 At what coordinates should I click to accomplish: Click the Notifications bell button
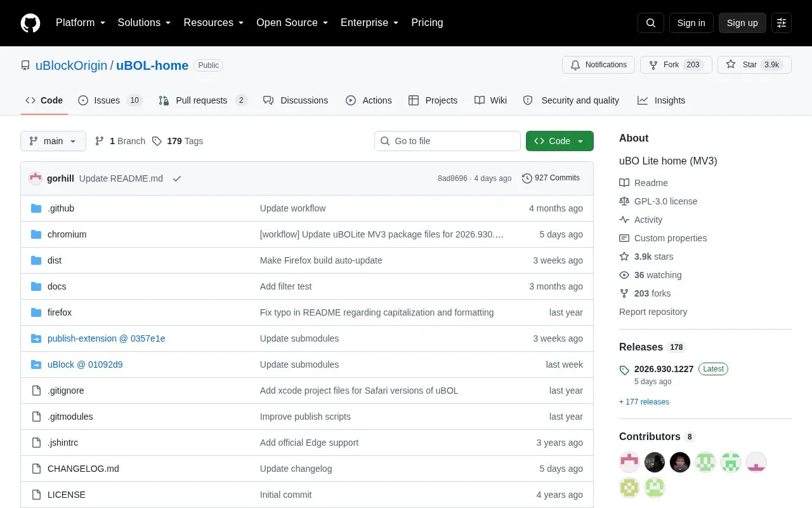pyautogui.click(x=598, y=65)
